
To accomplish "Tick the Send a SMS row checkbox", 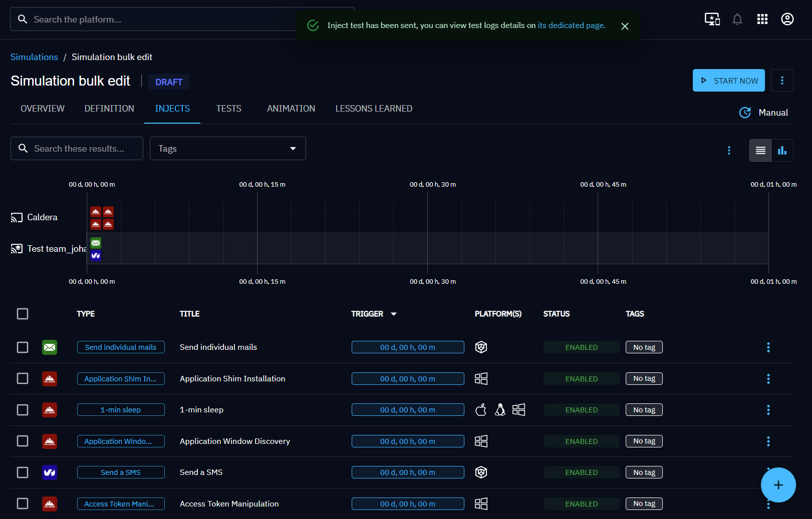I will click(x=23, y=472).
